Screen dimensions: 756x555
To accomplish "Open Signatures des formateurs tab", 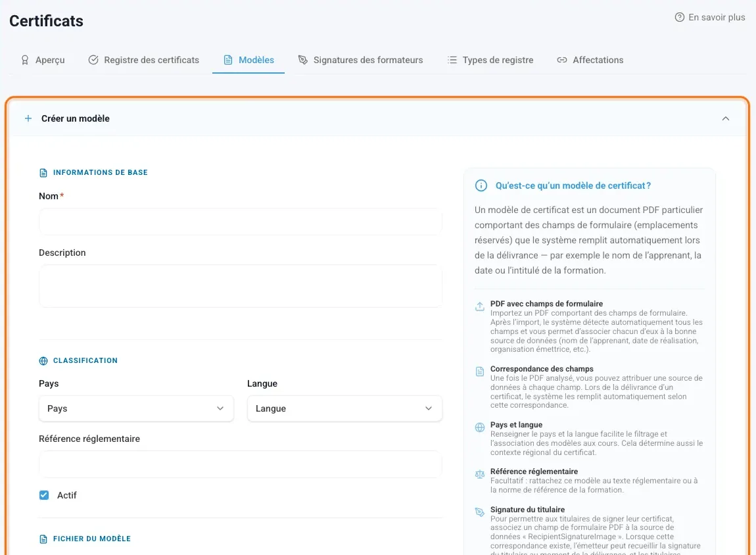I will coord(361,60).
